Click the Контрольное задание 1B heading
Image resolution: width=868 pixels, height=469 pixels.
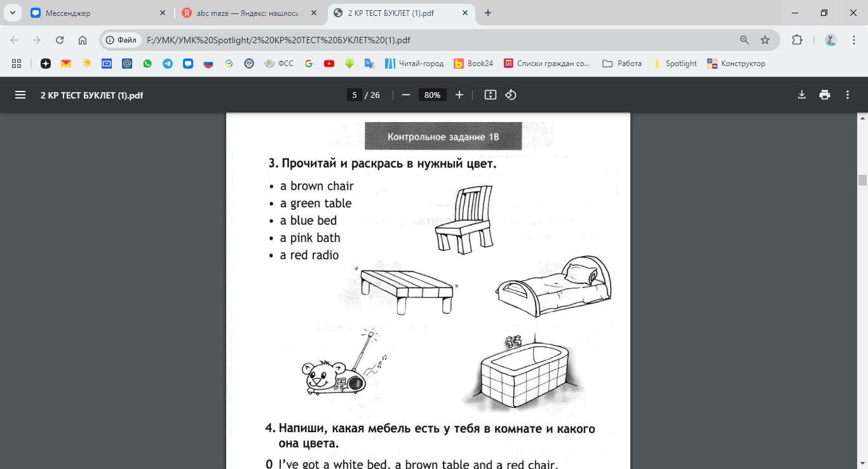tap(443, 137)
